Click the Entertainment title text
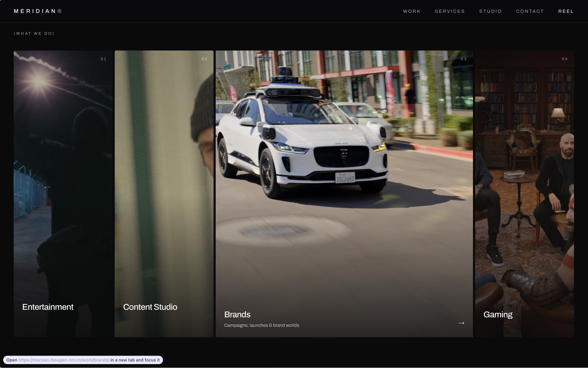This screenshot has width=588, height=368. [48, 307]
